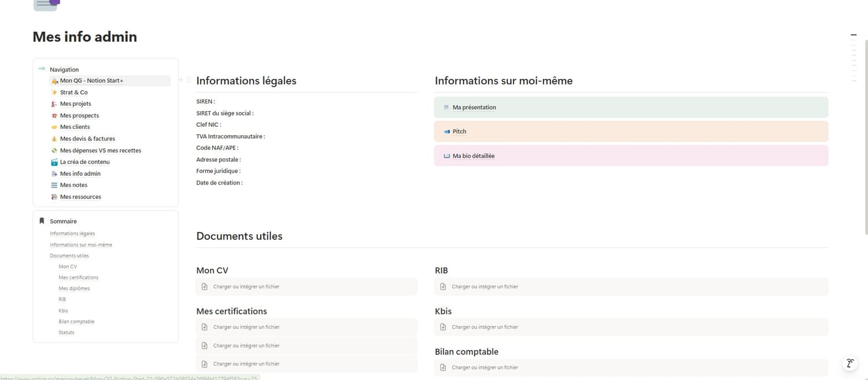
Task: Open the help button in the bottom-right corner
Action: (849, 363)
